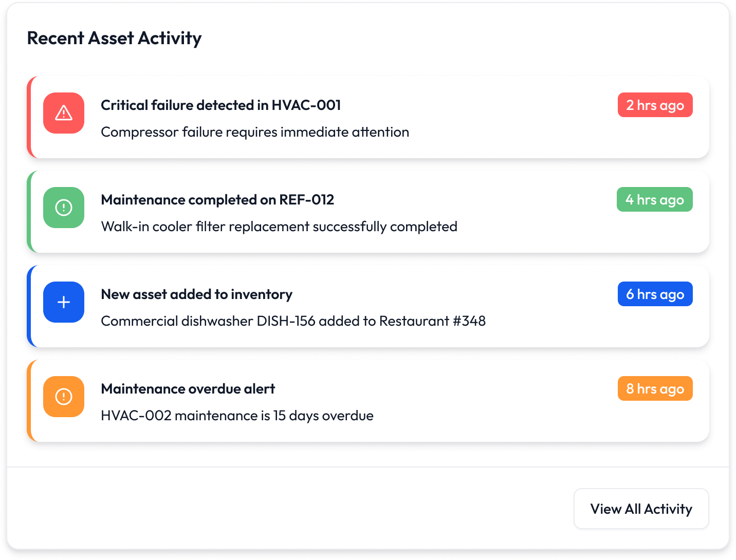
Task: Click the "8 hrs ago" orange badge
Action: [x=655, y=388]
